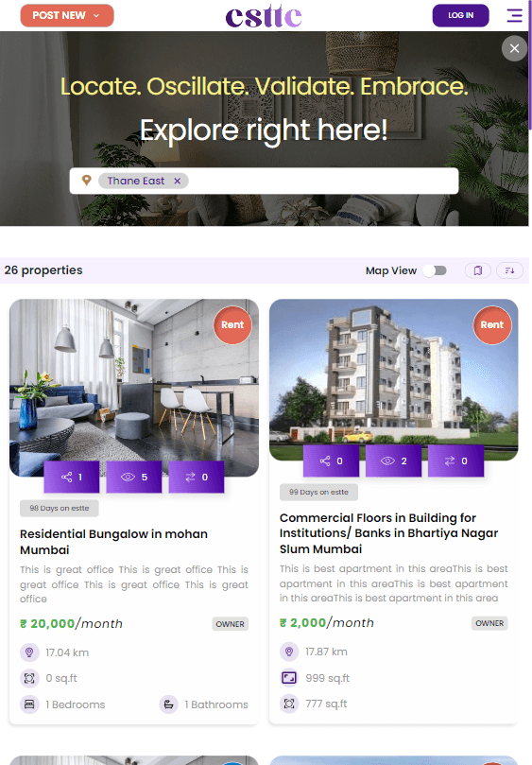The image size is (532, 765).
Task: Click compare arrows on Commercial Floors card
Action: coord(455,461)
